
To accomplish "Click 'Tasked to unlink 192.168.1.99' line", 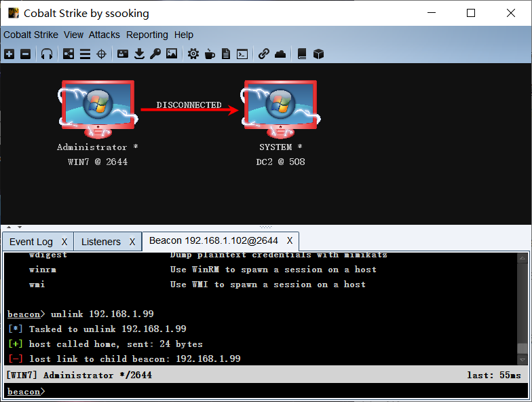I will [98, 329].
